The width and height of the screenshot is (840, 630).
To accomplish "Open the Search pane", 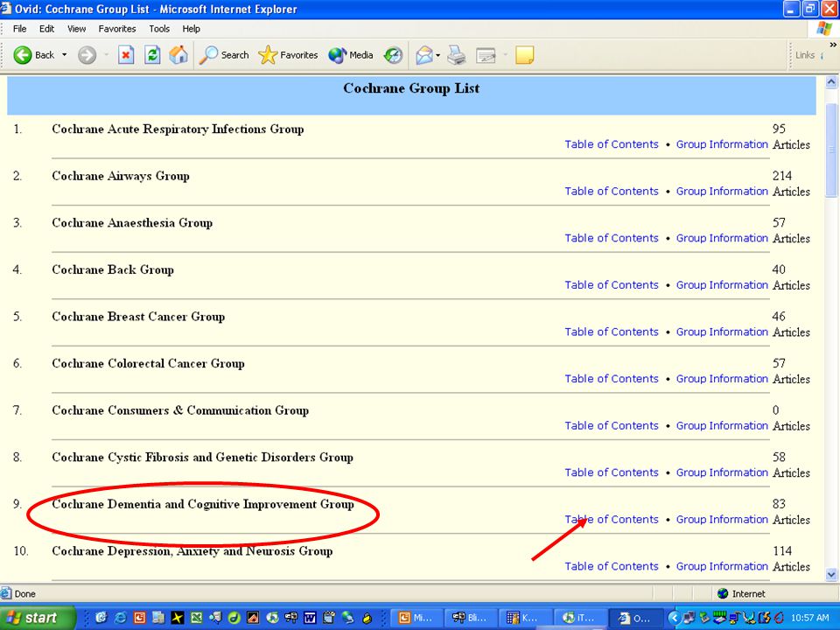I will 224,54.
